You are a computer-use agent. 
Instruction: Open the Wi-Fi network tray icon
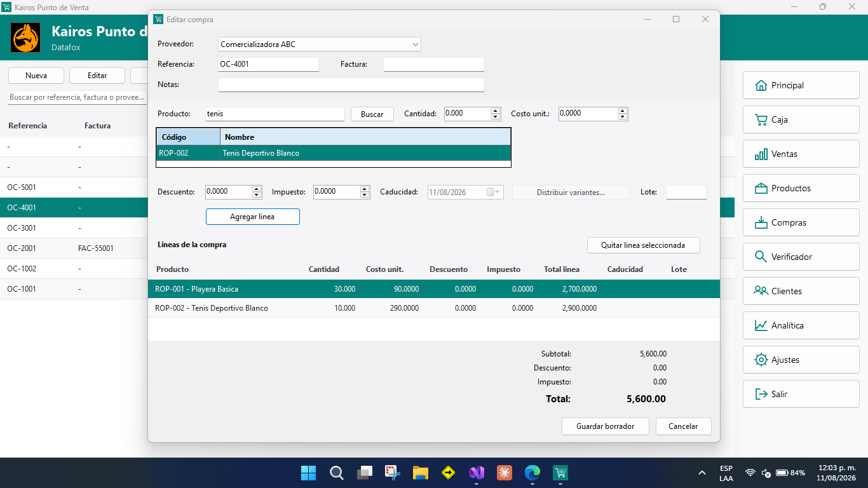click(x=750, y=473)
